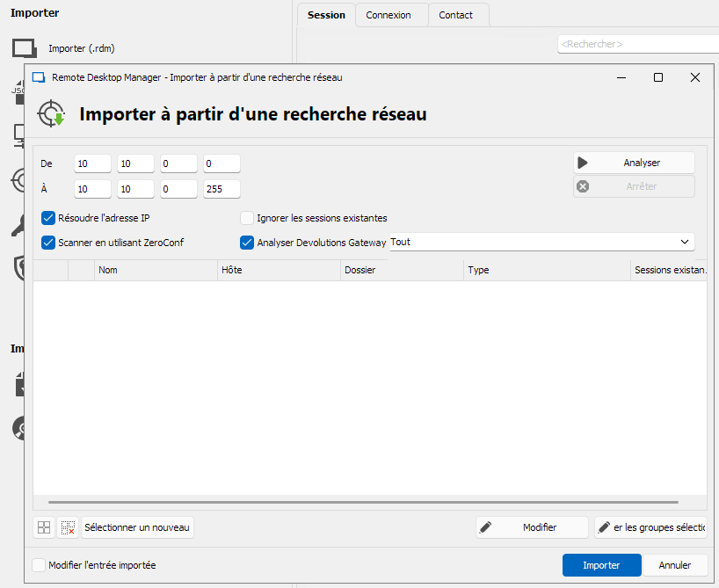The image size is (719, 588).
Task: Enable Ignorer les sessions existantes
Action: point(247,218)
